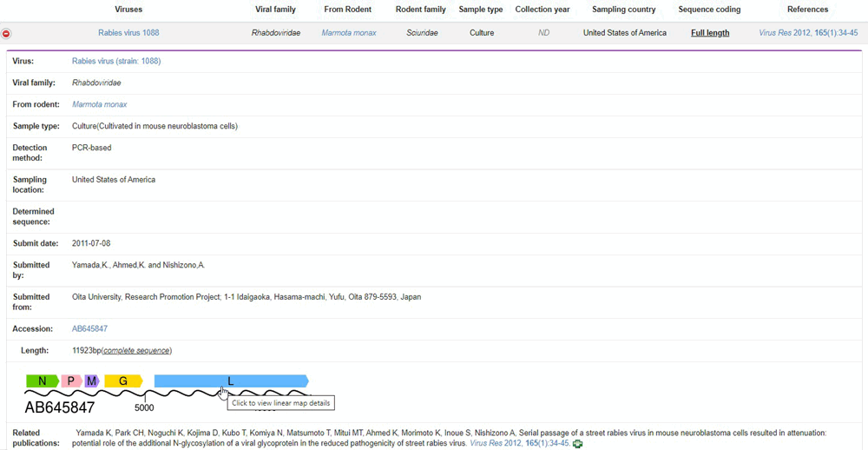Select the yellow G gene arrow

pyautogui.click(x=123, y=381)
